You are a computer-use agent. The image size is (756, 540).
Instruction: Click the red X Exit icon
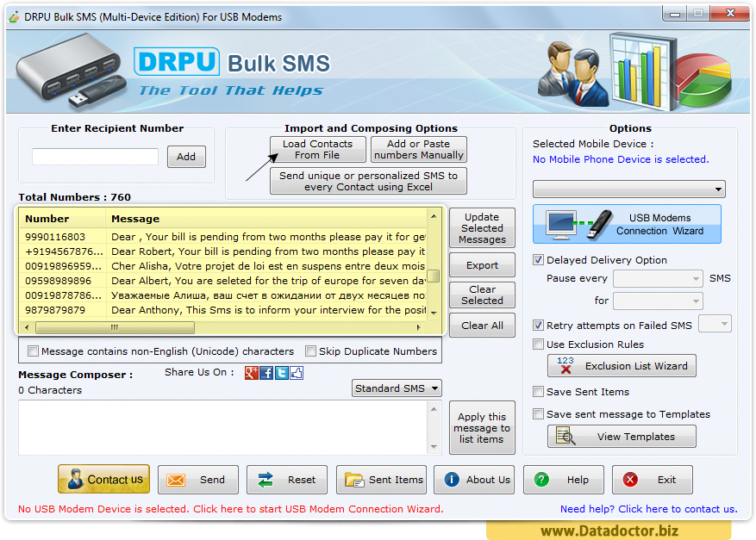coord(630,480)
